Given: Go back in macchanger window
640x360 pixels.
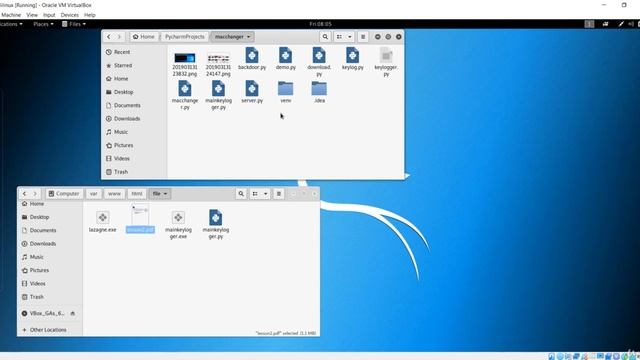Looking at the screenshot, I should coord(109,37).
